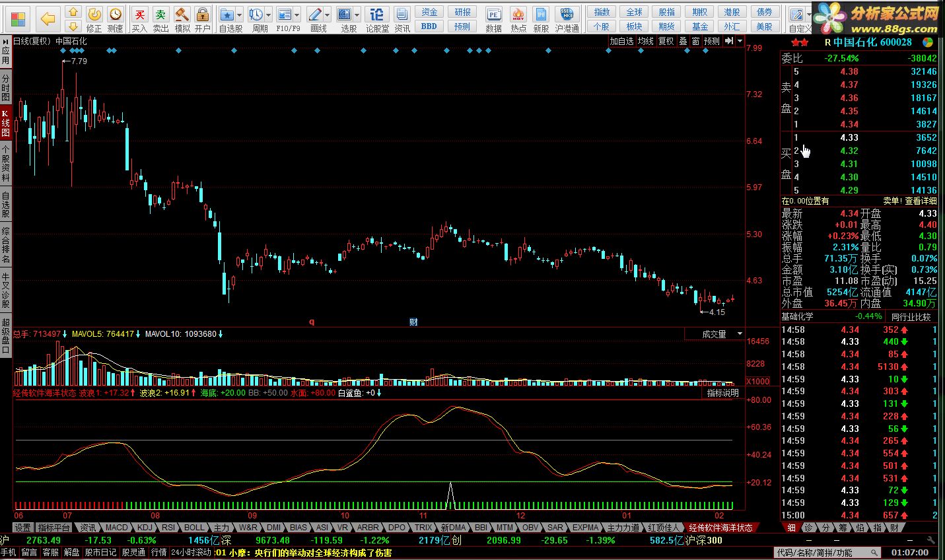Click the 选股 stock screener icon
The image size is (945, 560).
[x=345, y=15]
